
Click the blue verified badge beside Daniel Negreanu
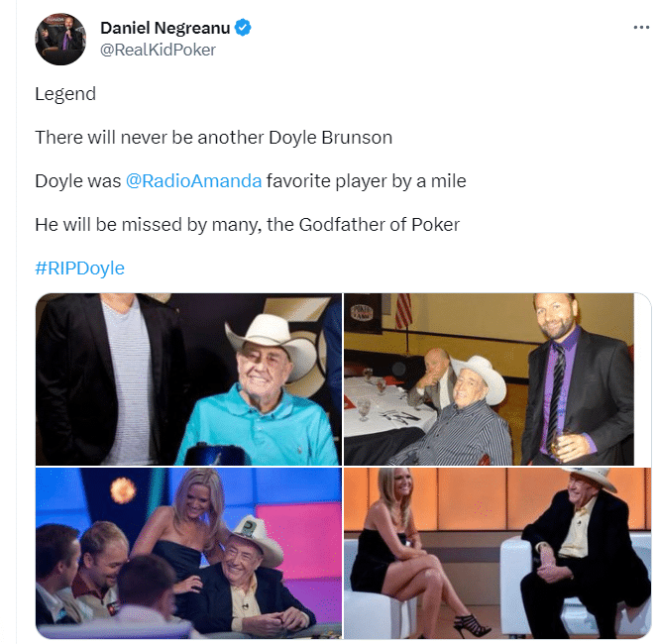tap(243, 28)
